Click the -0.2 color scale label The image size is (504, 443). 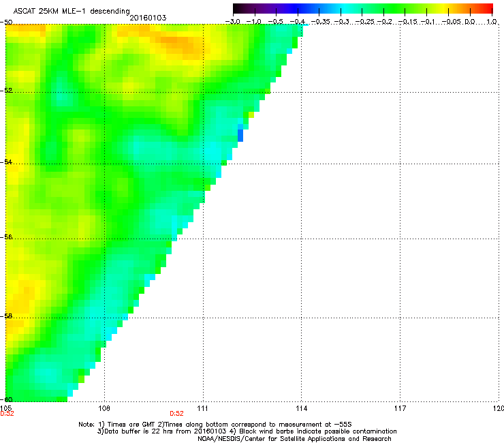click(385, 22)
